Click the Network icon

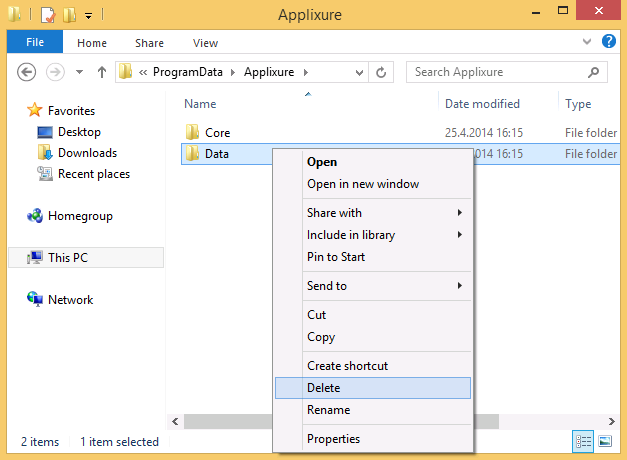[x=35, y=299]
